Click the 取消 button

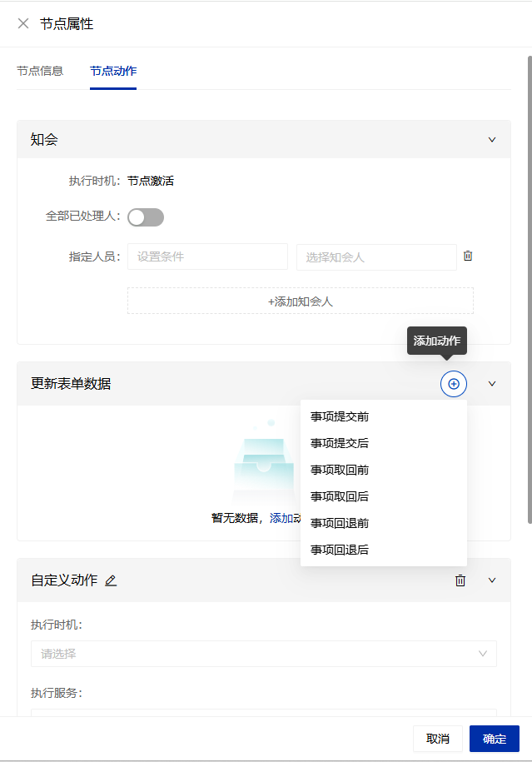pos(438,739)
